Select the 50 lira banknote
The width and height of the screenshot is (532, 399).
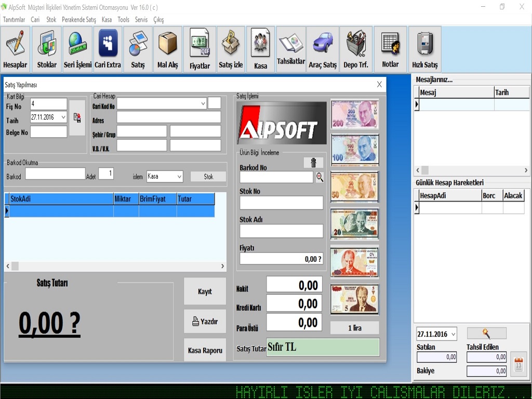(354, 187)
